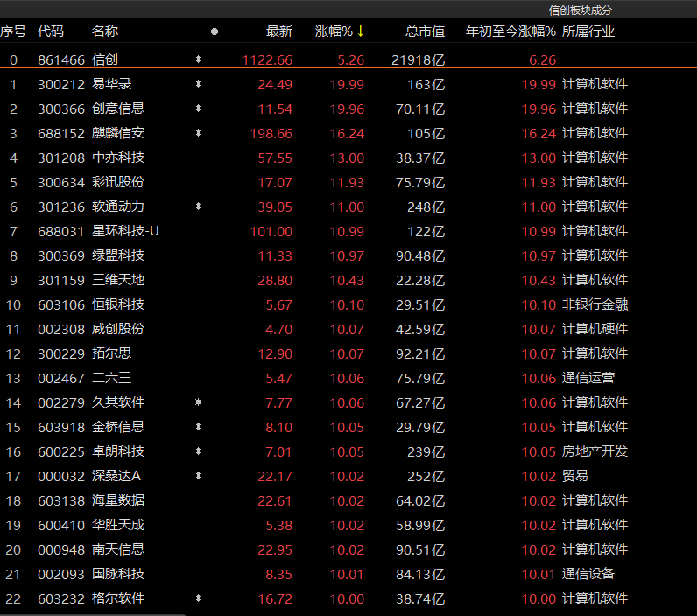Click the marker icon in 金桥信息 row
This screenshot has width=697, height=616.
[x=198, y=427]
